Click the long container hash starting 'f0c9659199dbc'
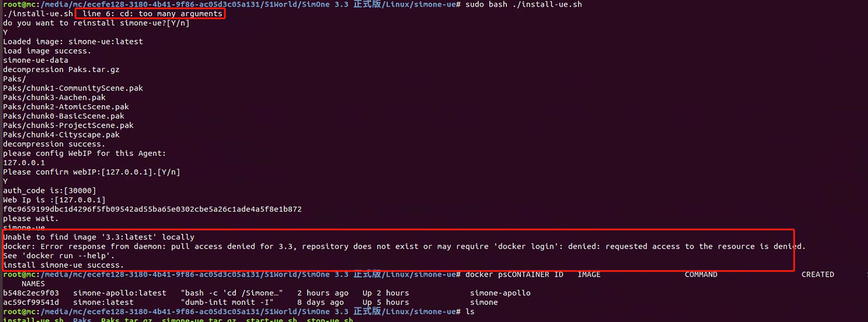The image size is (868, 322). click(x=153, y=209)
